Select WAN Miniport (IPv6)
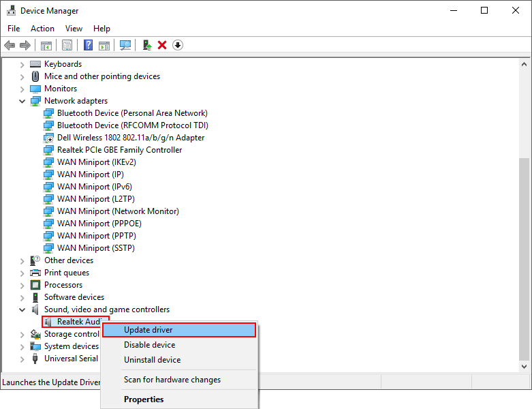The image size is (532, 409). pos(94,187)
